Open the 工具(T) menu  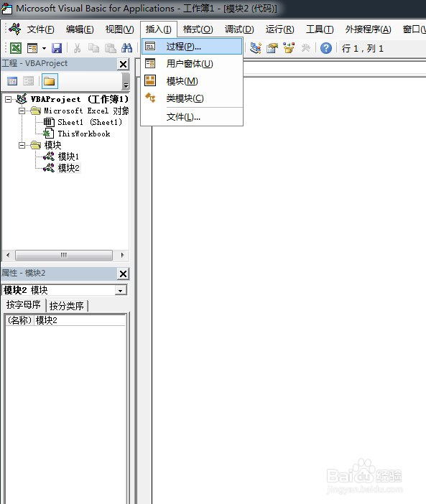320,29
